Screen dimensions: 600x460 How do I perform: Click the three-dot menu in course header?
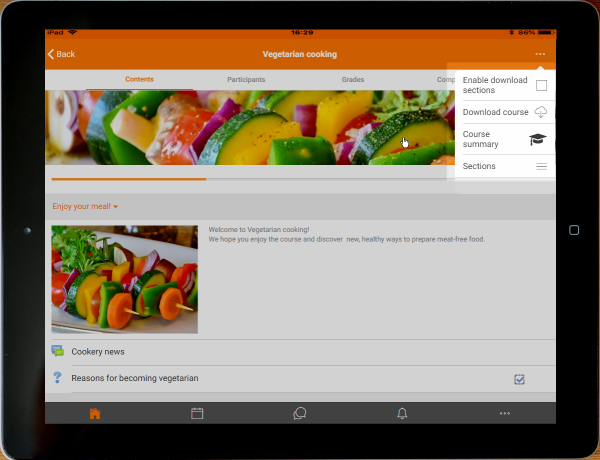(540, 54)
